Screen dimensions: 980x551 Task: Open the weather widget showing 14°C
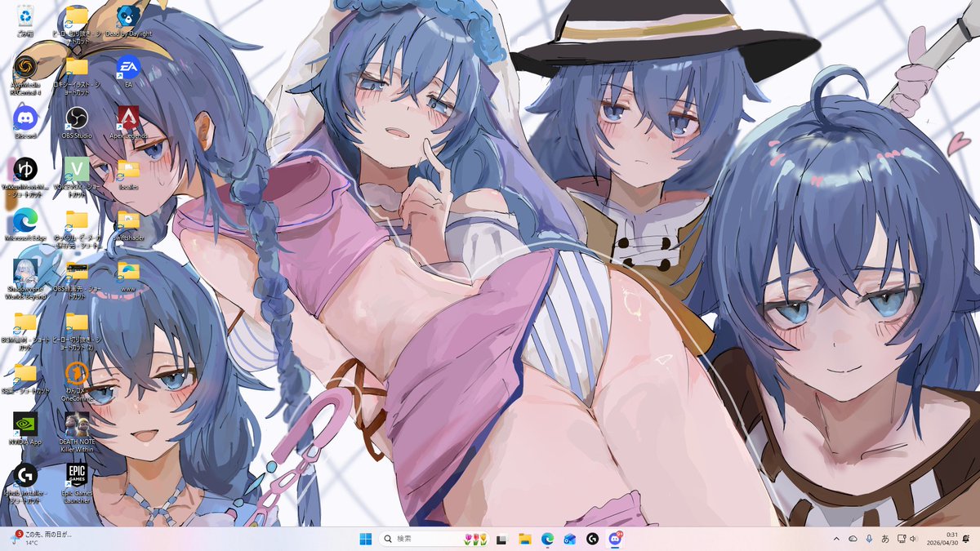(x=41, y=539)
